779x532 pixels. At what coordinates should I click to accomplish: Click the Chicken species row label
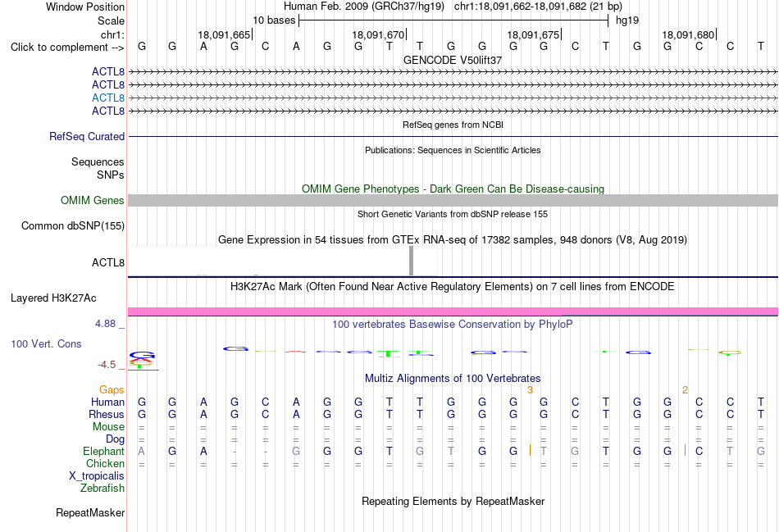105,463
